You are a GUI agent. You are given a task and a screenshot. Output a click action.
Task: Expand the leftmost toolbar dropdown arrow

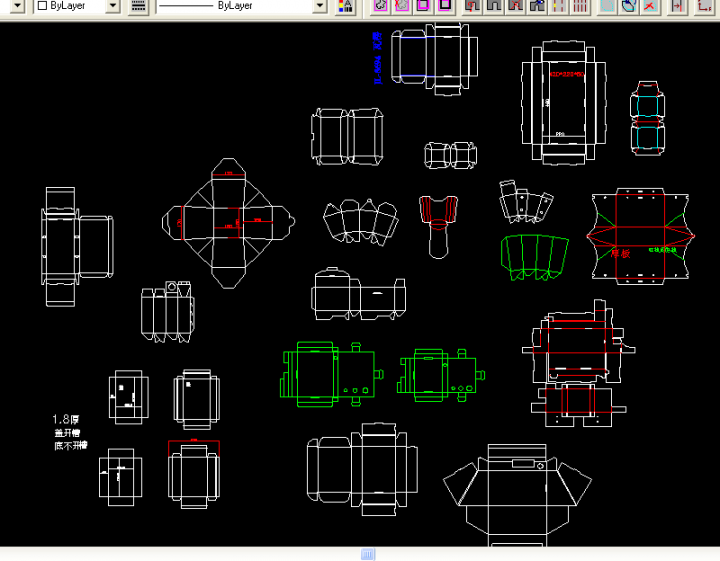(x=16, y=6)
